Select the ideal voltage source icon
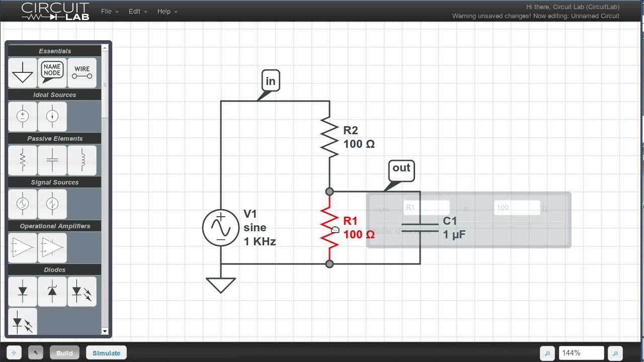The image size is (644, 362). (23, 116)
